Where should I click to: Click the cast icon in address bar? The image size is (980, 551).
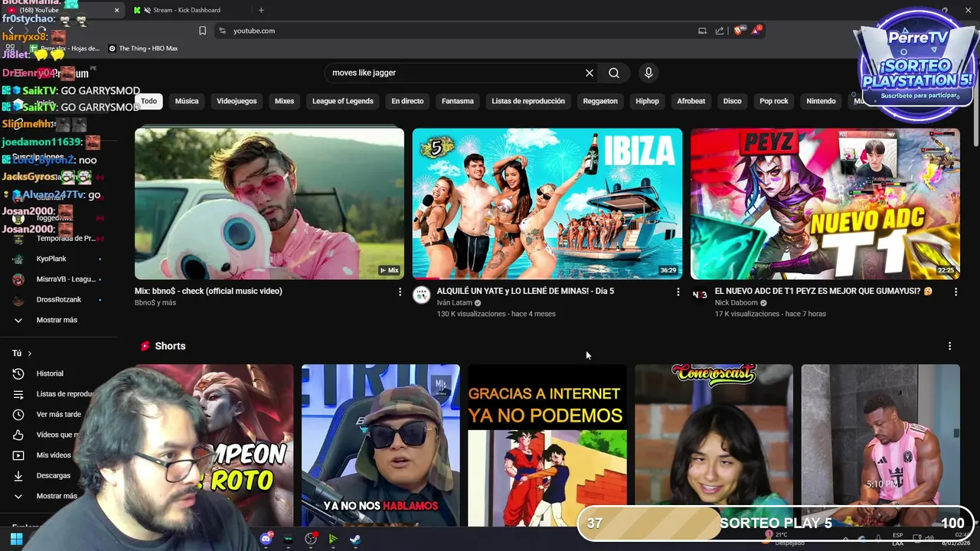(701, 31)
